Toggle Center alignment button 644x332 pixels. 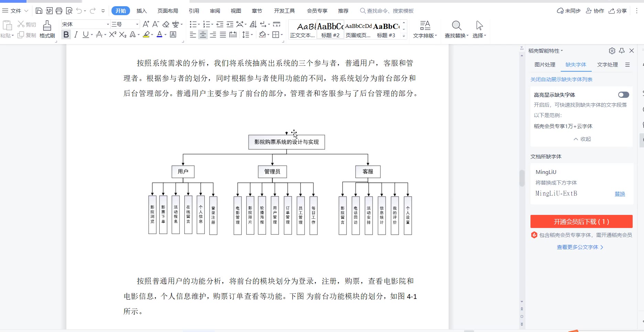203,34
